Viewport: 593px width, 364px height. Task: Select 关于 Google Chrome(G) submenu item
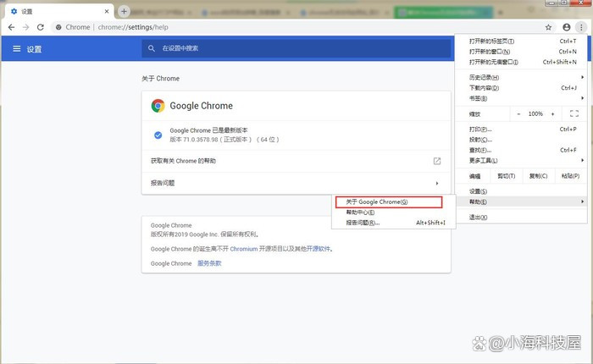click(389, 201)
